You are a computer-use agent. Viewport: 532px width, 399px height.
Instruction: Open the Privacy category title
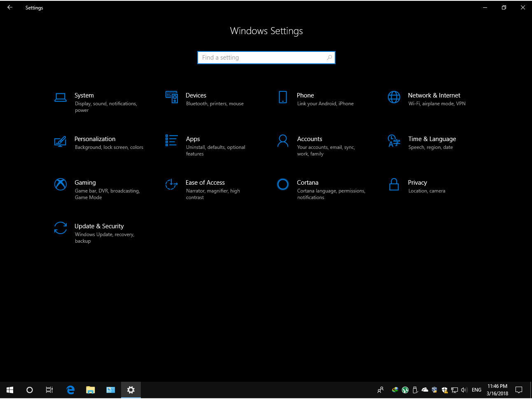pyautogui.click(x=417, y=183)
